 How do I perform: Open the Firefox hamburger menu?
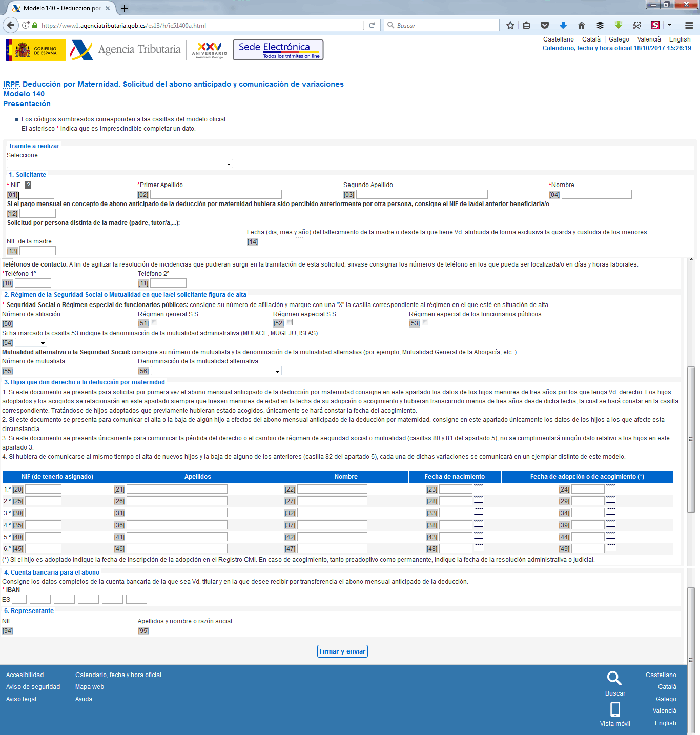pos(689,25)
